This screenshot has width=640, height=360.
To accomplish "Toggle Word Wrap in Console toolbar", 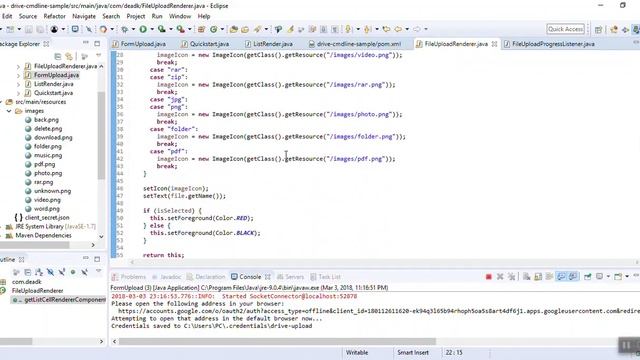I will (x=549, y=277).
